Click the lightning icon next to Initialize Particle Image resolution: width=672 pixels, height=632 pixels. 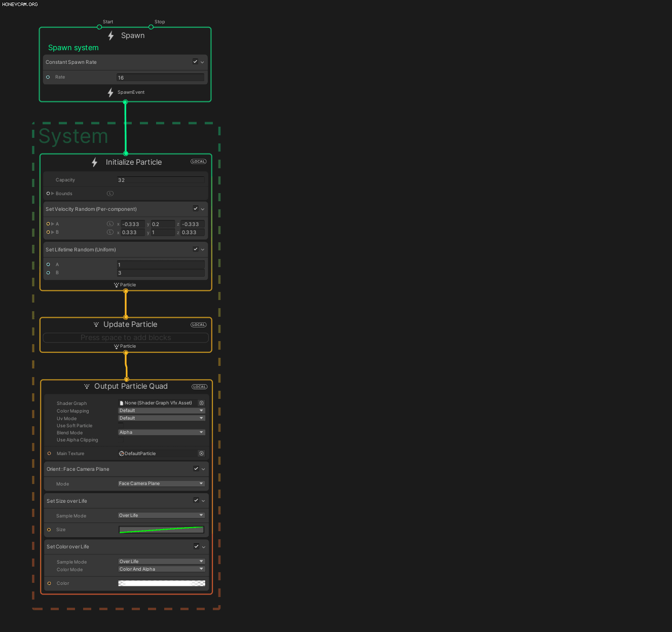[x=94, y=162]
